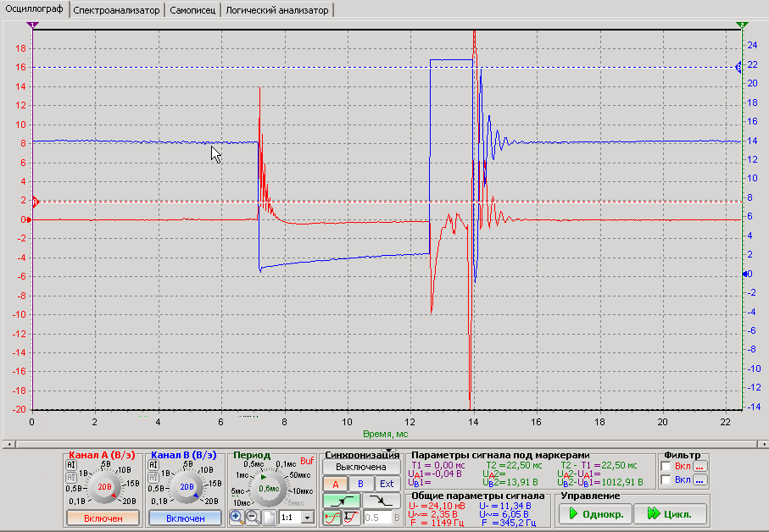Click the Channel B auto-range top icon
Viewport: 769px width, 532px height.
[x=153, y=465]
